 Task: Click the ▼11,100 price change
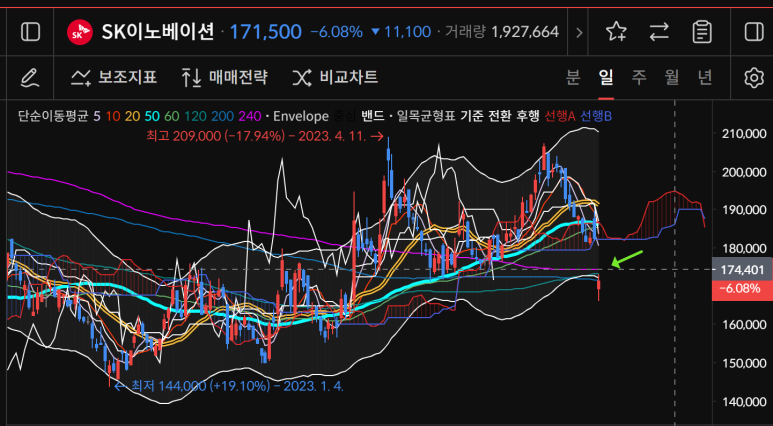(x=401, y=33)
